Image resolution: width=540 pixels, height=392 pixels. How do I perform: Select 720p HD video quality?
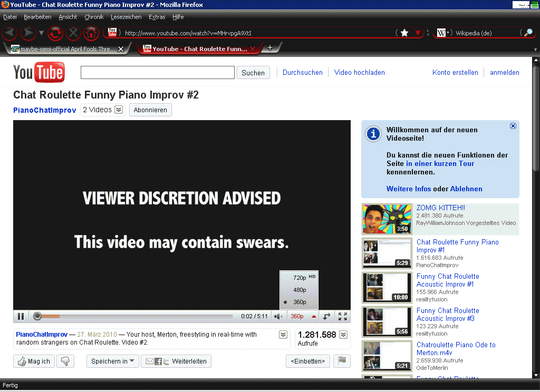(299, 277)
